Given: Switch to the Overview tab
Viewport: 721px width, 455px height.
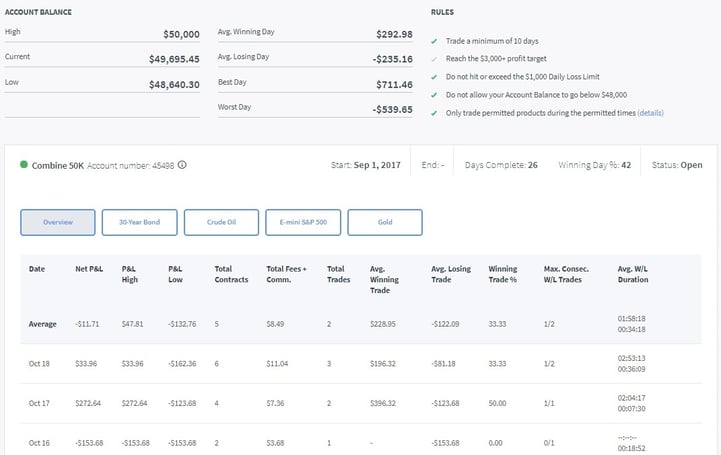Looking at the screenshot, I should coord(57,222).
